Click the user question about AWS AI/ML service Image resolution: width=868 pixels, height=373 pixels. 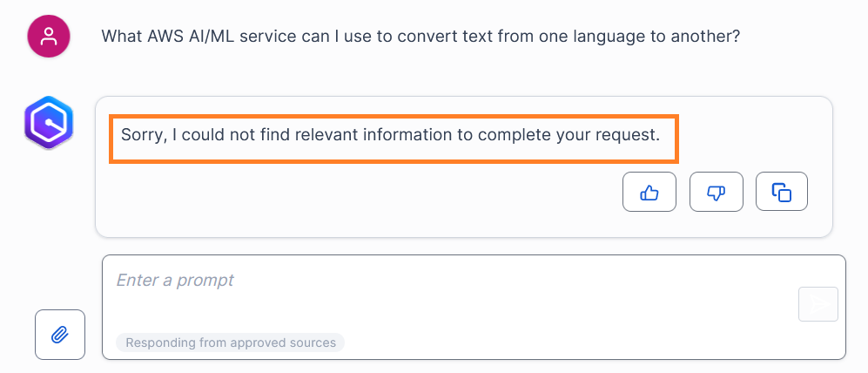tap(421, 37)
